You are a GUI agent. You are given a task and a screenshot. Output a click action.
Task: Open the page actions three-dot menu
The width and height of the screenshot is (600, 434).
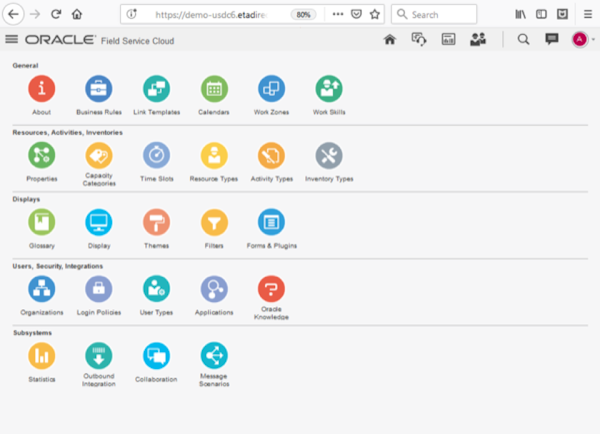click(338, 15)
